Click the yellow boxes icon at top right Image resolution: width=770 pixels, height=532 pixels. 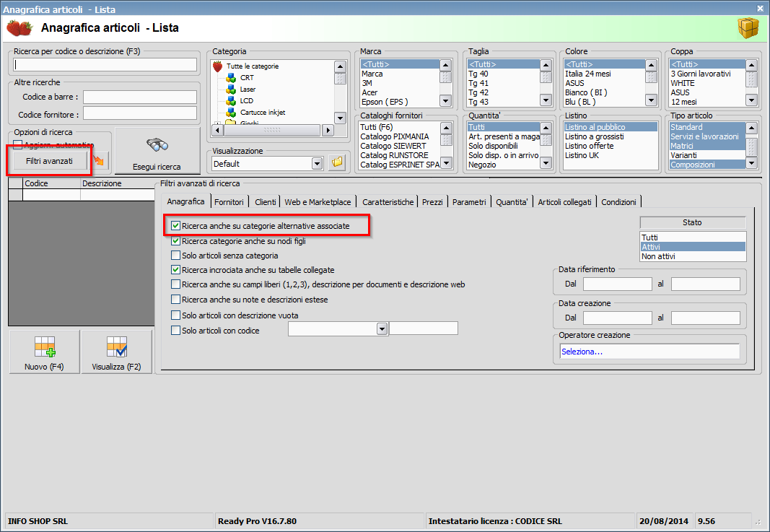(748, 28)
